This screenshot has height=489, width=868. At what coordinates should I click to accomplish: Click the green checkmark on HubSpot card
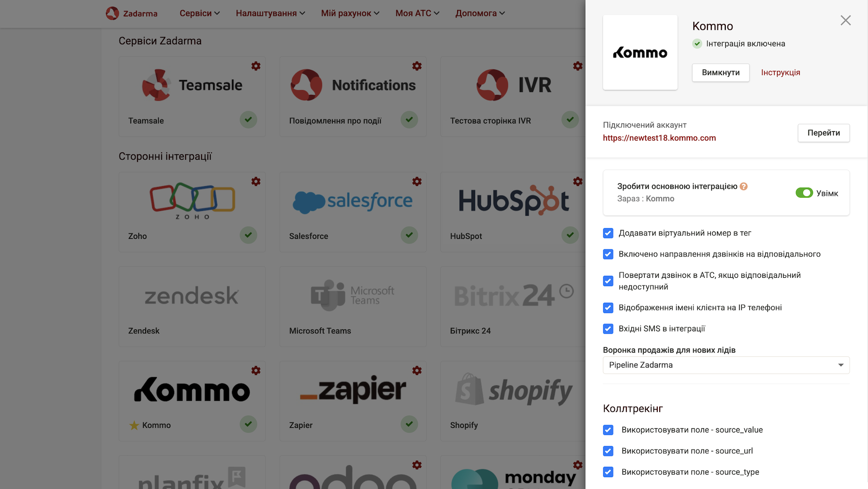click(570, 235)
